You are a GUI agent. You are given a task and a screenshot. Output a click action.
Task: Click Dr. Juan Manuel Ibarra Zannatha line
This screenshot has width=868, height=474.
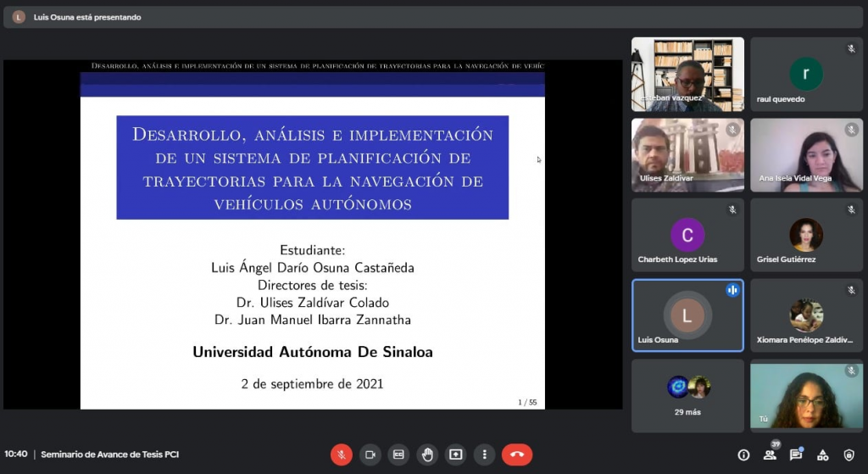(x=313, y=320)
